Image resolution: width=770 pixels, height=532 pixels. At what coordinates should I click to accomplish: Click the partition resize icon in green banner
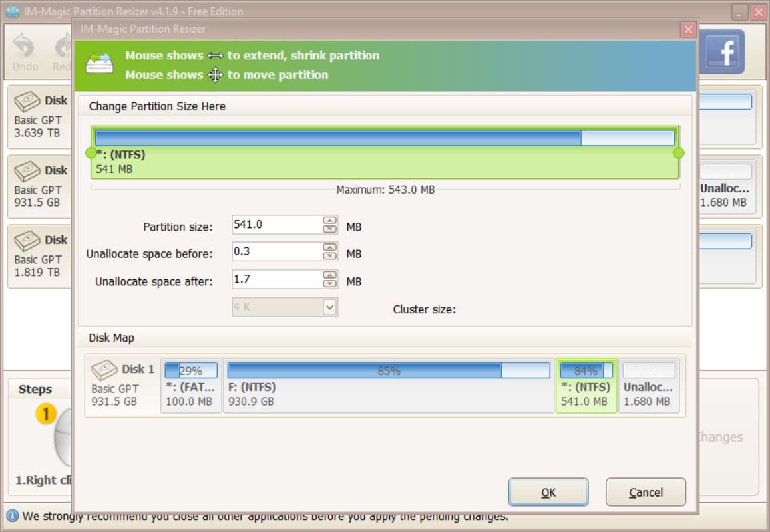(x=100, y=64)
